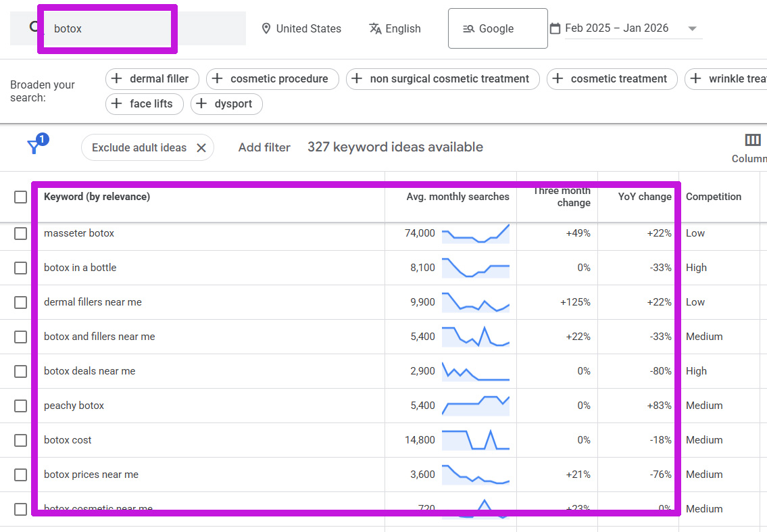Sort by the Competition column header

(713, 197)
